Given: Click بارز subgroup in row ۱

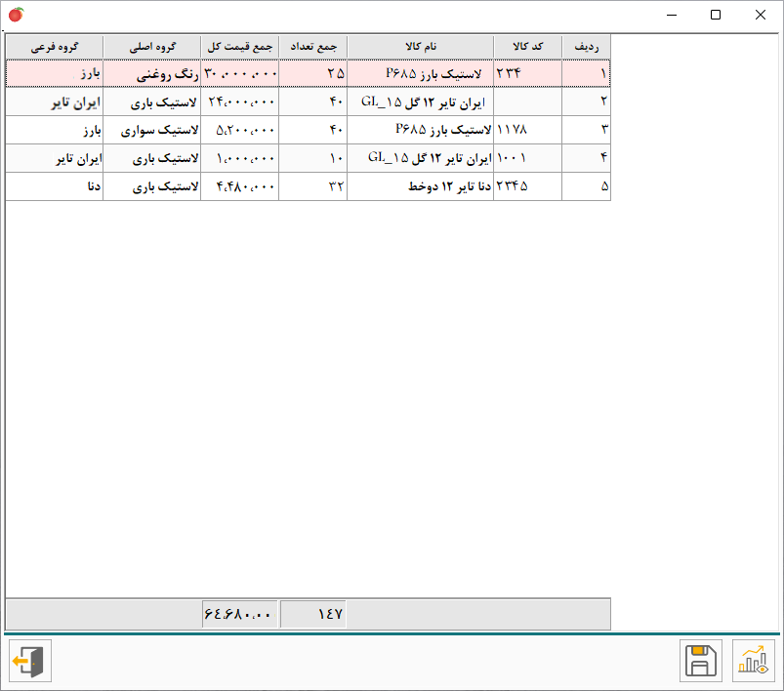Looking at the screenshot, I should [55, 73].
